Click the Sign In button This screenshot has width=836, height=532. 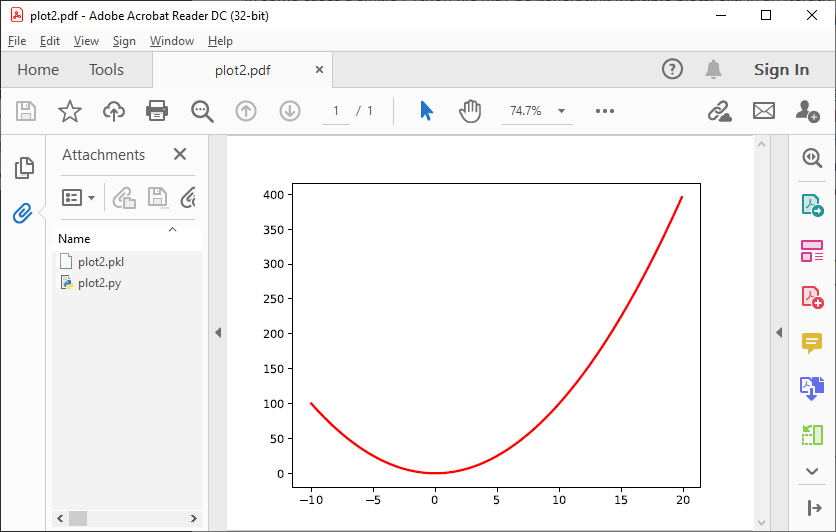tap(781, 70)
